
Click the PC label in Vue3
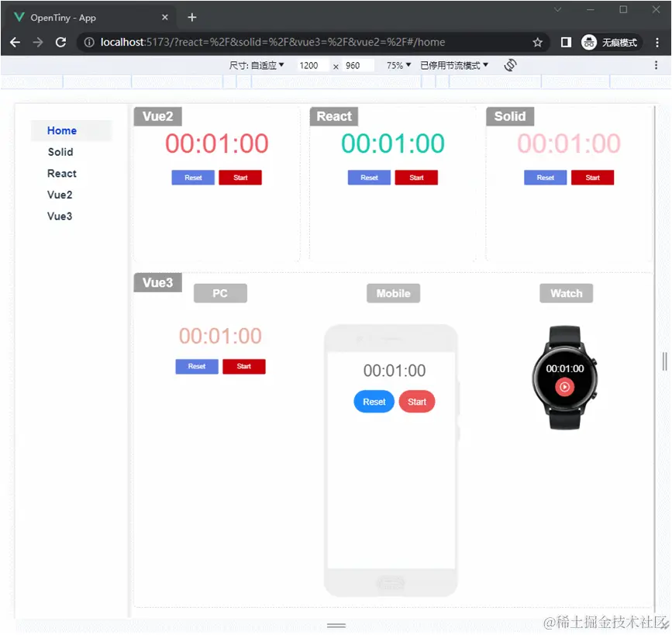[220, 293]
